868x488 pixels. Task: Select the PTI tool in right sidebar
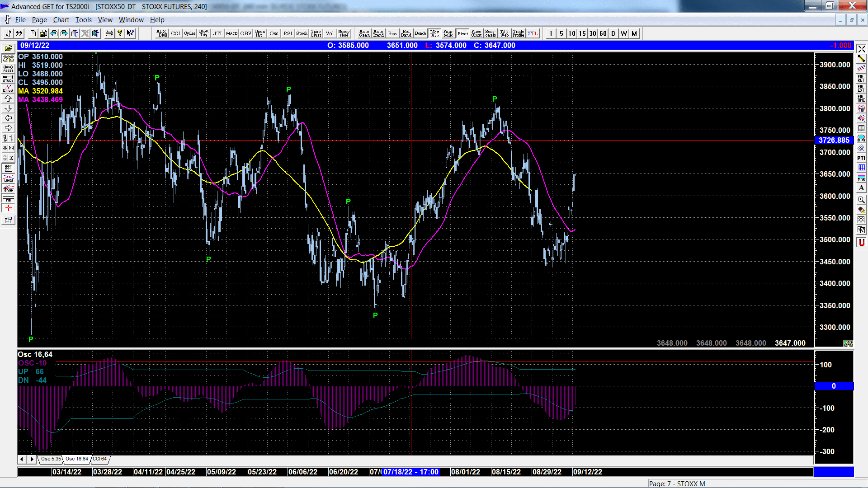click(x=861, y=158)
